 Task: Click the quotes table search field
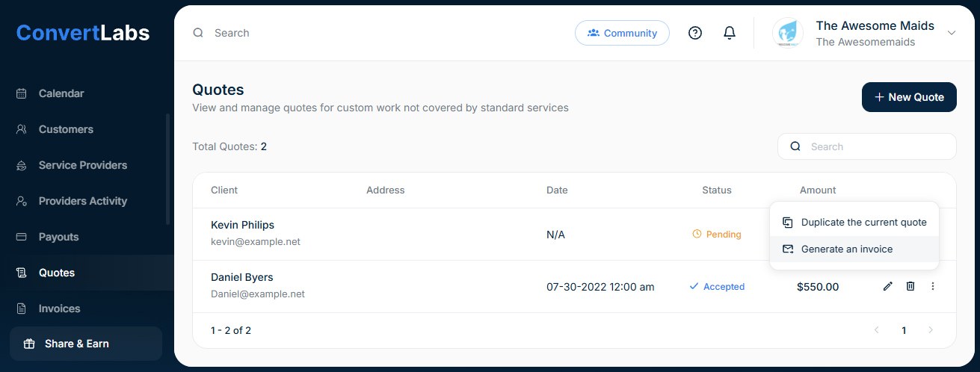point(875,146)
